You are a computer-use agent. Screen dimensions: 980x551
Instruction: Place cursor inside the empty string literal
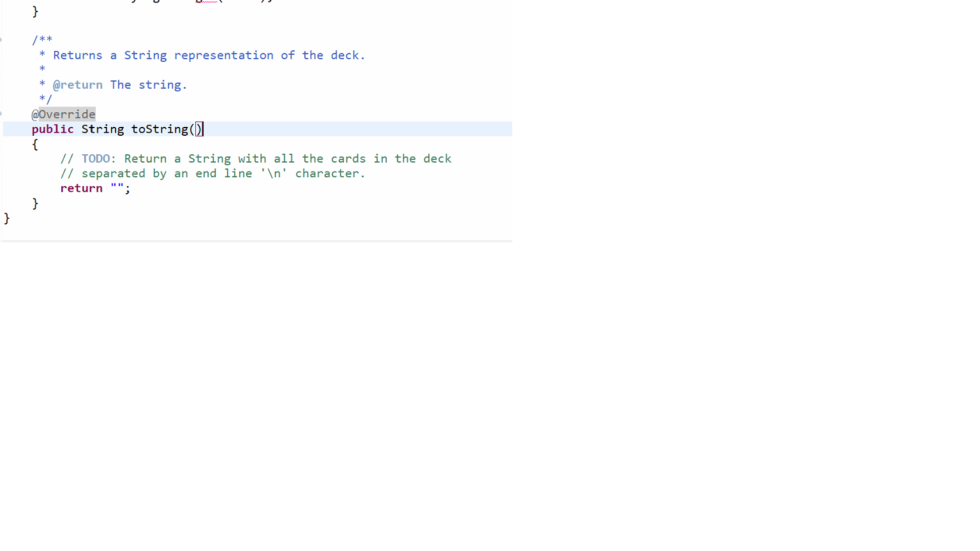(x=117, y=187)
